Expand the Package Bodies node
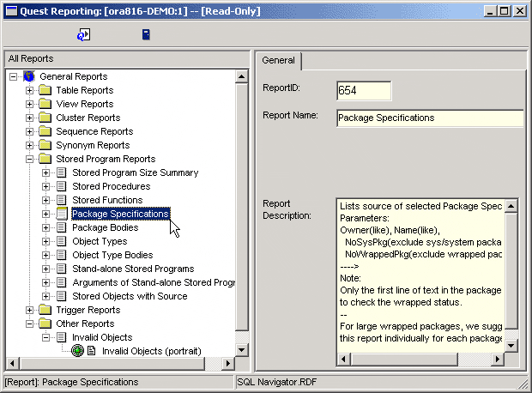The width and height of the screenshot is (532, 393). 45,227
